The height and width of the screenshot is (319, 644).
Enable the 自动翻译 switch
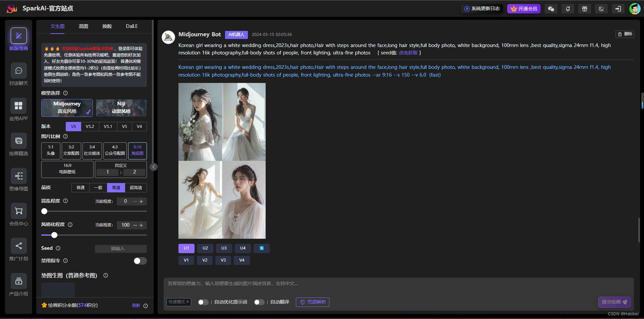click(x=259, y=302)
